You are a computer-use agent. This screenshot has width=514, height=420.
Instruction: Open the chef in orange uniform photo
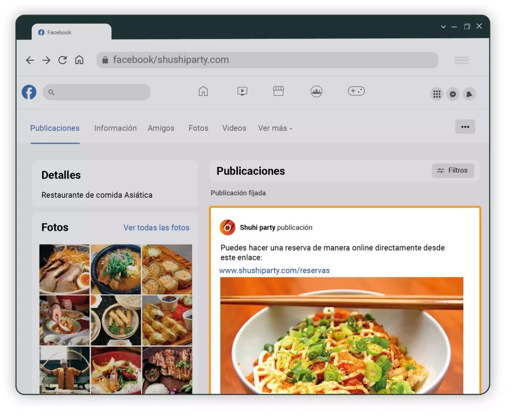[x=64, y=370]
